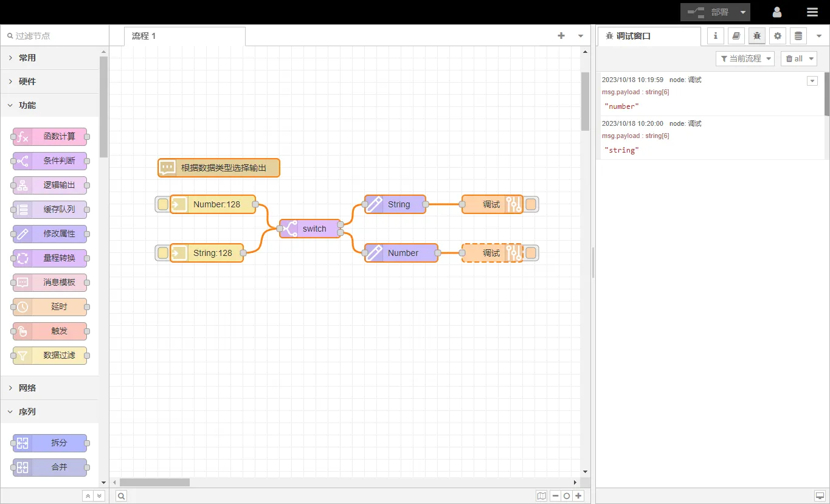Open the help book icon tab
This screenshot has height=504, width=830.
point(736,36)
